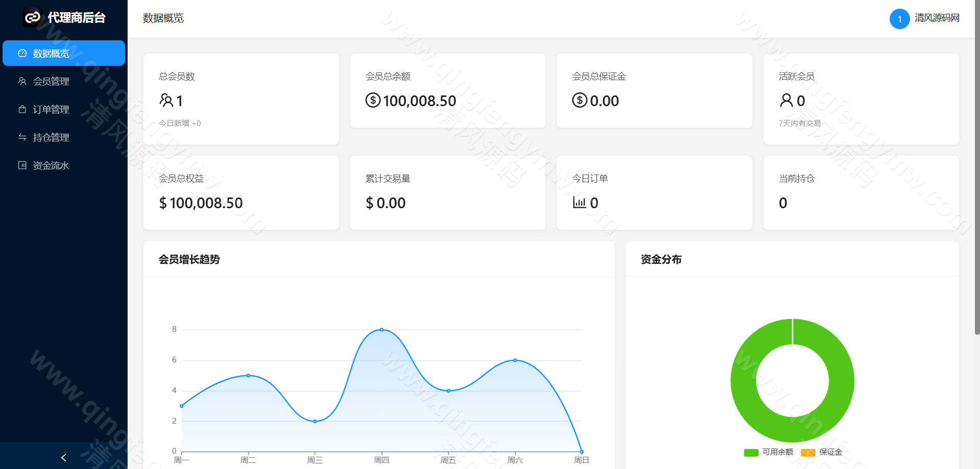This screenshot has width=980, height=469.
Task: Click the 资金流水 funds flow icon
Action: click(21, 165)
